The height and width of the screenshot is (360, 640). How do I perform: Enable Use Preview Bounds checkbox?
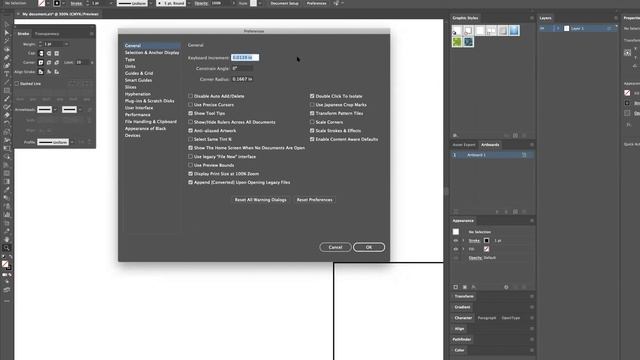click(190, 165)
